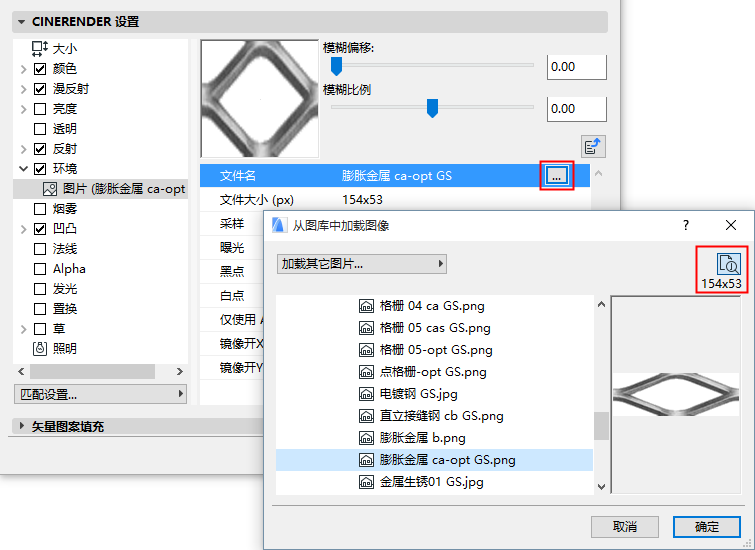This screenshot has width=755, height=550.
Task: Click channel list horizontal scrollbar right arrow
Action: tap(180, 371)
